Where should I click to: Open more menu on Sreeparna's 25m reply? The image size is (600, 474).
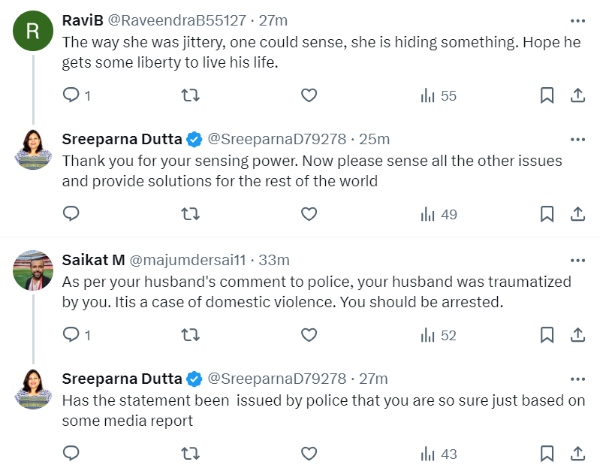coord(577,138)
